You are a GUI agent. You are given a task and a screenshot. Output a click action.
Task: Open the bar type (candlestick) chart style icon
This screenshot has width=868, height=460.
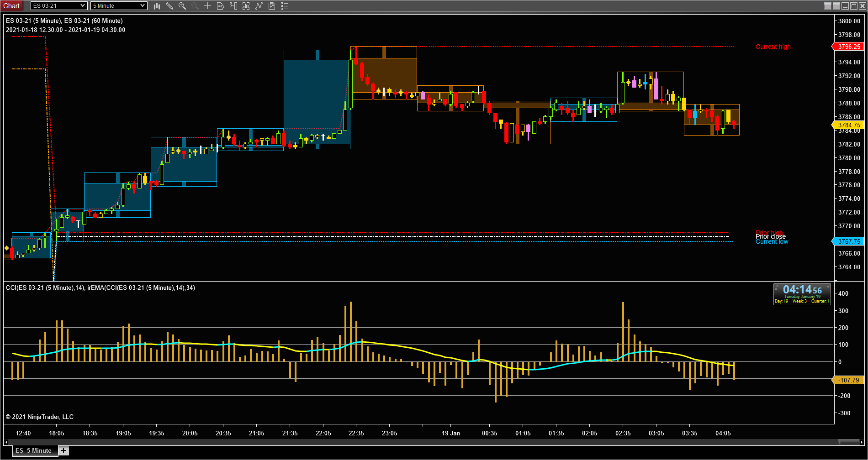(157, 6)
